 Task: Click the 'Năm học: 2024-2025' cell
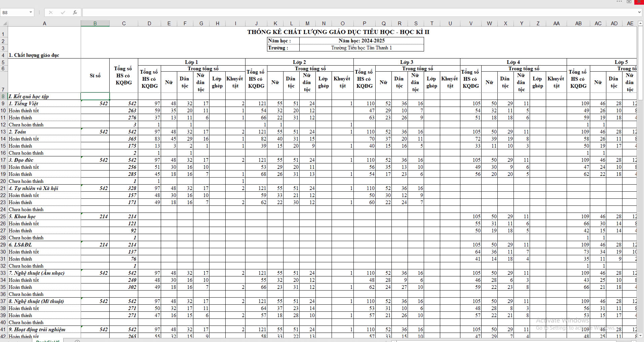click(362, 41)
